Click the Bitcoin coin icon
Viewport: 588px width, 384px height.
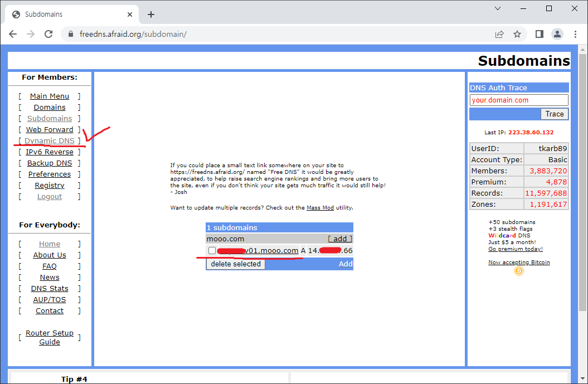point(519,271)
